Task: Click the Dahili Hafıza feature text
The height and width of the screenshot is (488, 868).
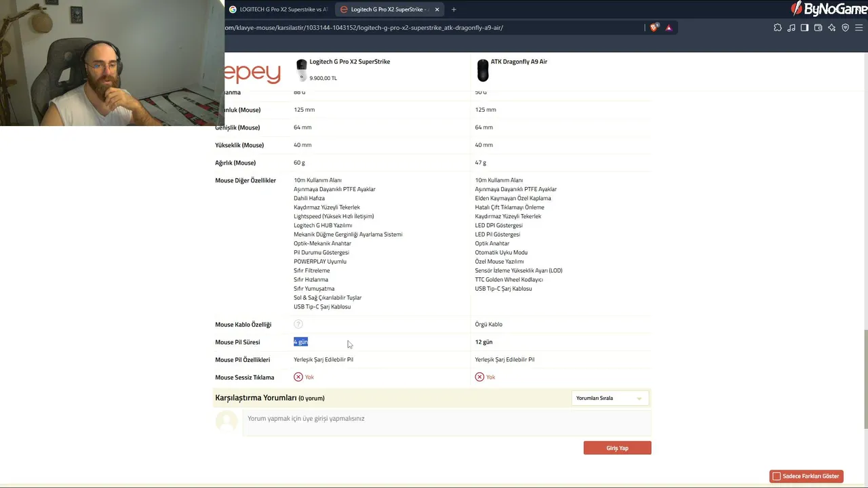Action: 309,198
